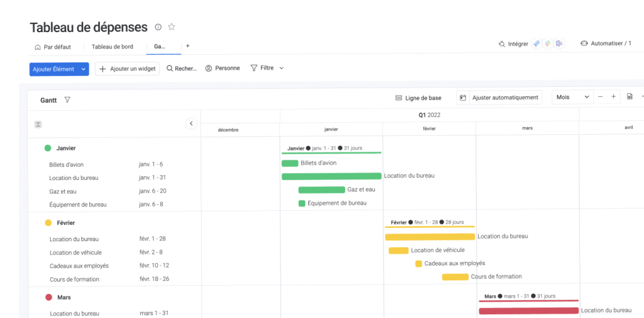Open the Recher... search field
Screen dimensions: 644x318
point(182,68)
